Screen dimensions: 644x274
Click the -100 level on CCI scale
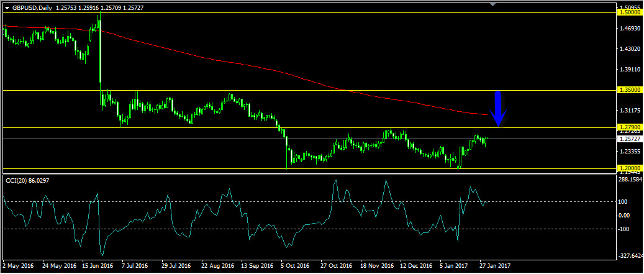tap(625, 229)
